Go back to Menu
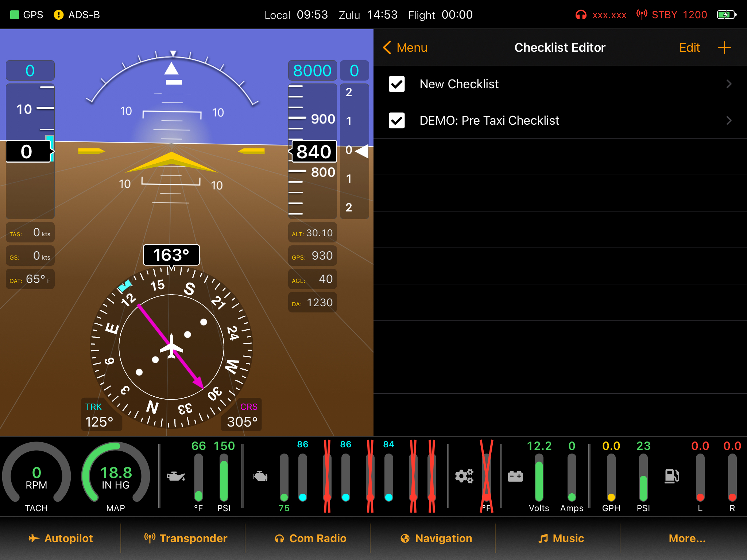747x560 pixels. (405, 48)
